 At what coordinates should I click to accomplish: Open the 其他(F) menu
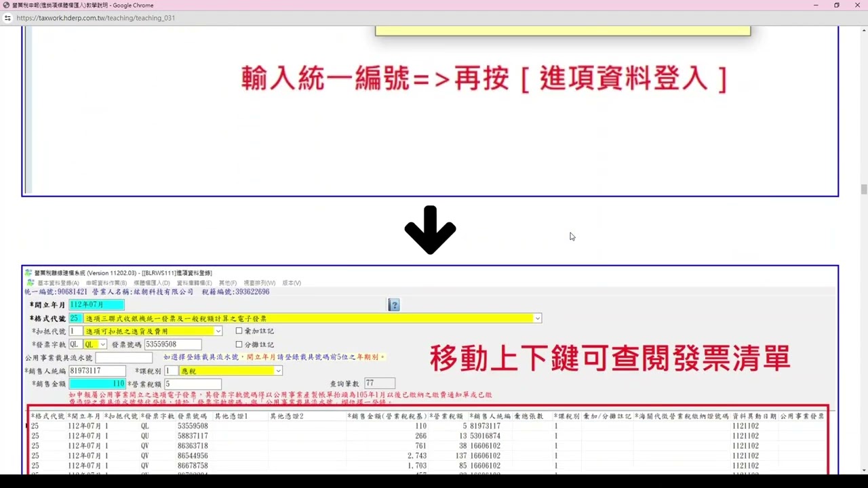pyautogui.click(x=228, y=283)
